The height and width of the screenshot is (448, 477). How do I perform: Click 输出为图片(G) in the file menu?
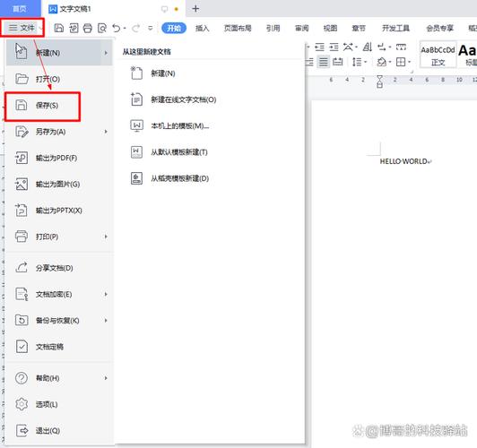[x=59, y=185]
